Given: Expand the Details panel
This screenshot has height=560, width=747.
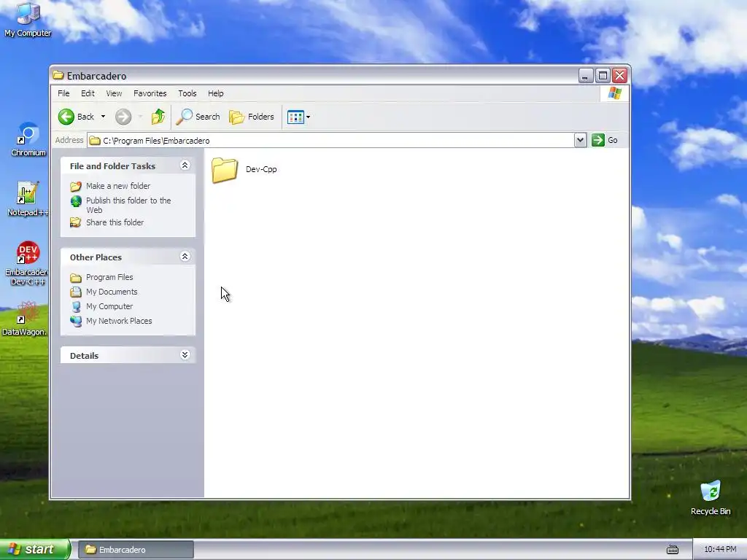Looking at the screenshot, I should (185, 355).
